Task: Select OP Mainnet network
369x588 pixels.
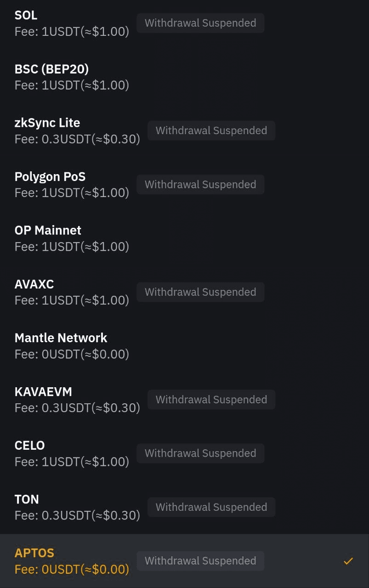Action: point(184,238)
